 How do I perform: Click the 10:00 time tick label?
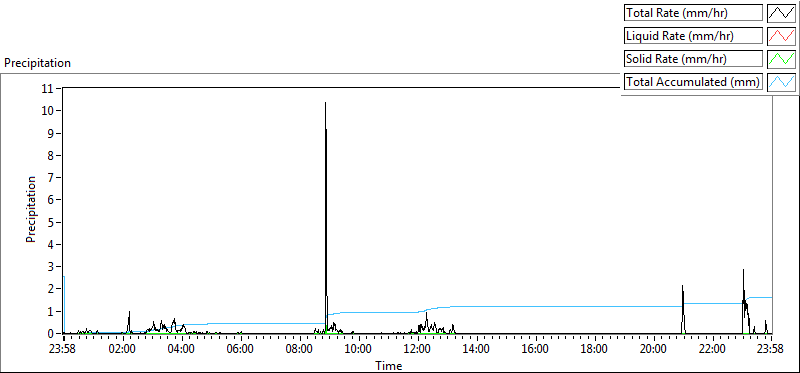point(358,350)
